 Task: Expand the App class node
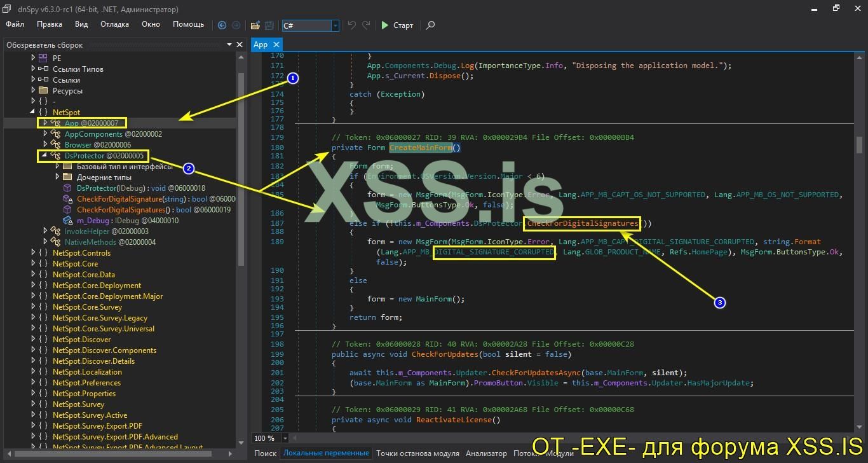click(44, 123)
